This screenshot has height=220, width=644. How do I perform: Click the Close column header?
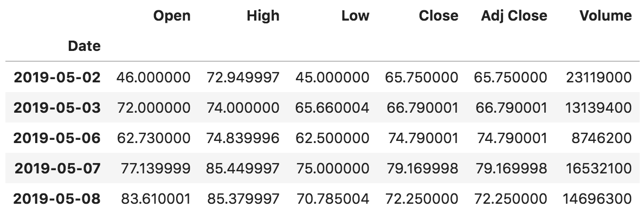[x=439, y=16]
